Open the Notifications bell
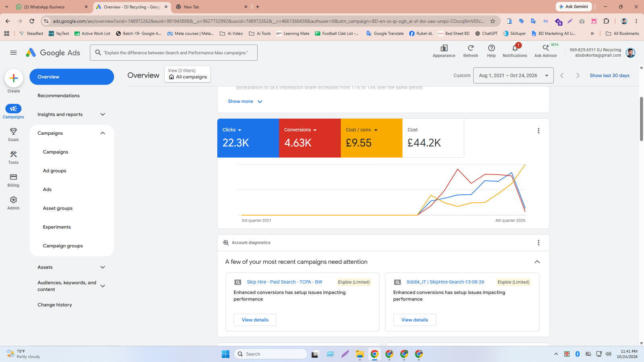Screen dimensions: 644x362 click(515, 48)
